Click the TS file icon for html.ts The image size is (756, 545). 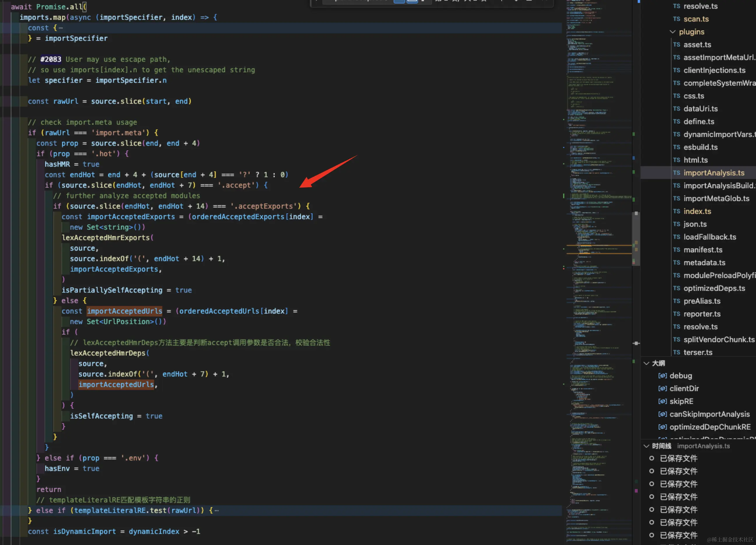click(x=676, y=160)
